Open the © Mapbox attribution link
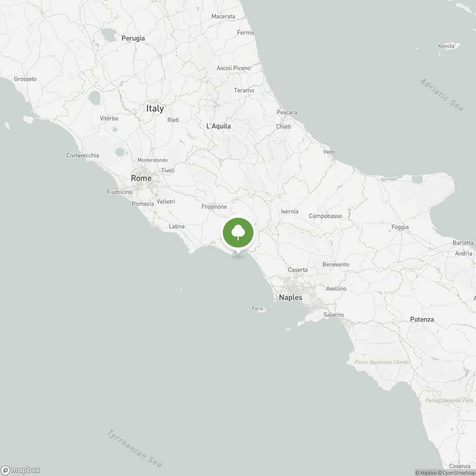 point(426,473)
